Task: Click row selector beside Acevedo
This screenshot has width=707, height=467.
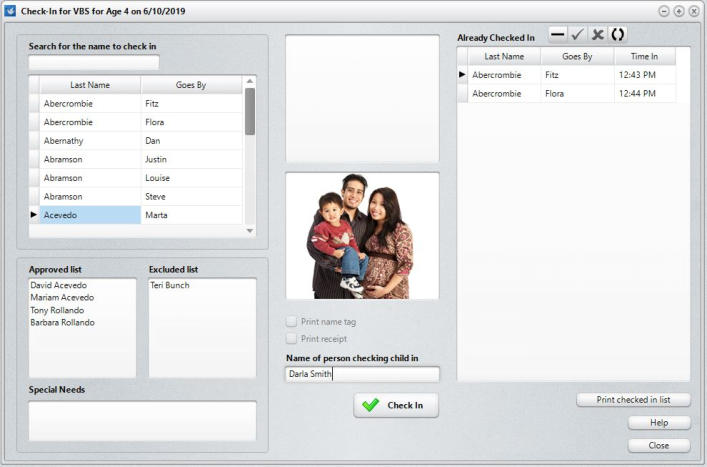Action: [34, 215]
